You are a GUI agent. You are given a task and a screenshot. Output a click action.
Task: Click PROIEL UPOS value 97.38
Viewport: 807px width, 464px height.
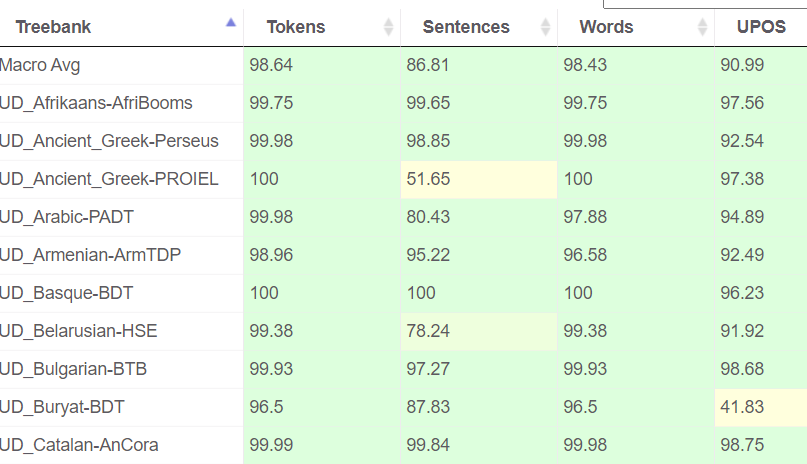coord(742,179)
